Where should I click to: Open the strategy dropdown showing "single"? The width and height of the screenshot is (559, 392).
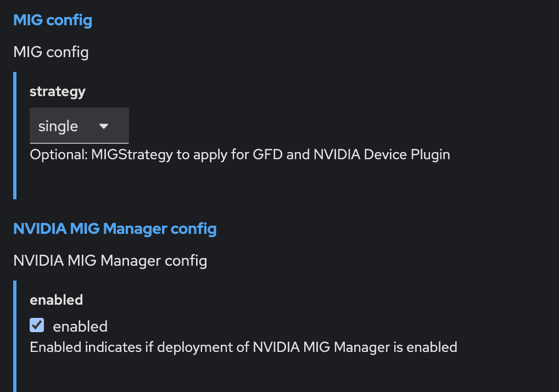[x=79, y=126]
